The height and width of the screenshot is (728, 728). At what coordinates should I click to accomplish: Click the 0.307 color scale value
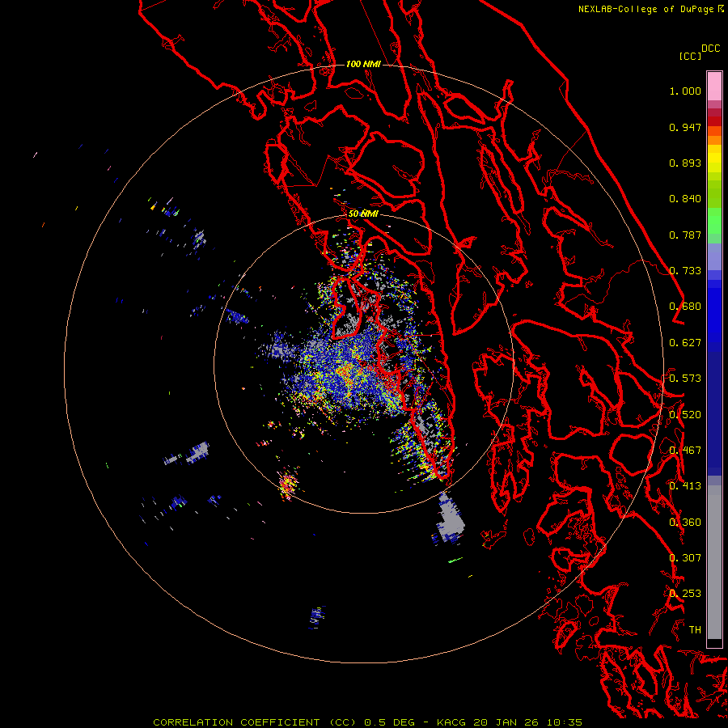(x=685, y=558)
